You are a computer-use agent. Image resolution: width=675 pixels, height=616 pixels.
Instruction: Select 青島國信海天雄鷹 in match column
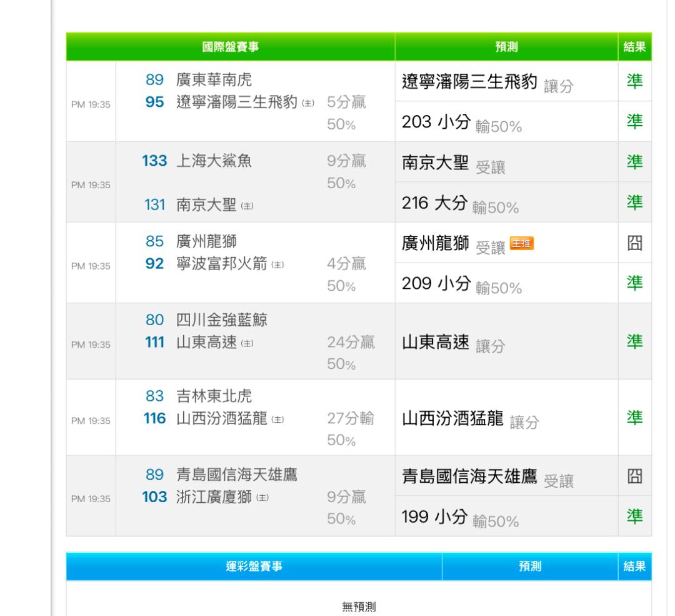pos(236,475)
